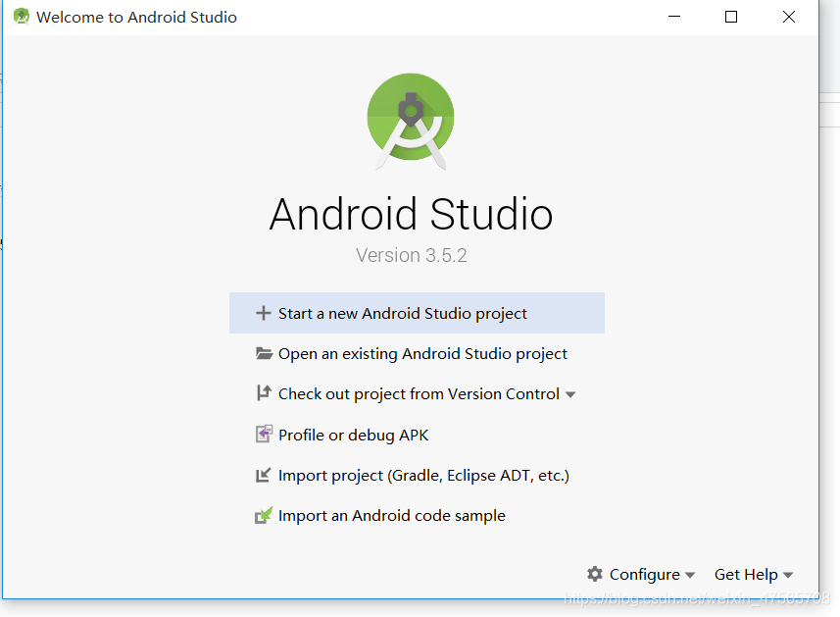The image size is (840, 617).
Task: Click the Configure gear icon
Action: (x=595, y=574)
